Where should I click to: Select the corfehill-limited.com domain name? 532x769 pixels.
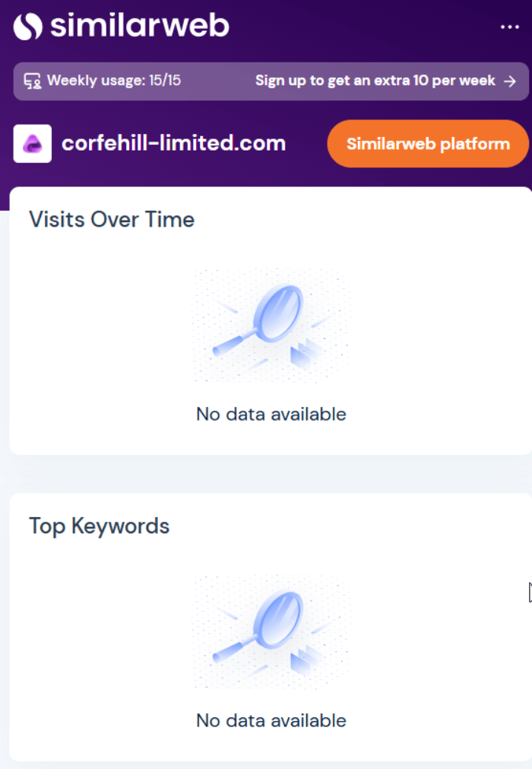click(173, 143)
